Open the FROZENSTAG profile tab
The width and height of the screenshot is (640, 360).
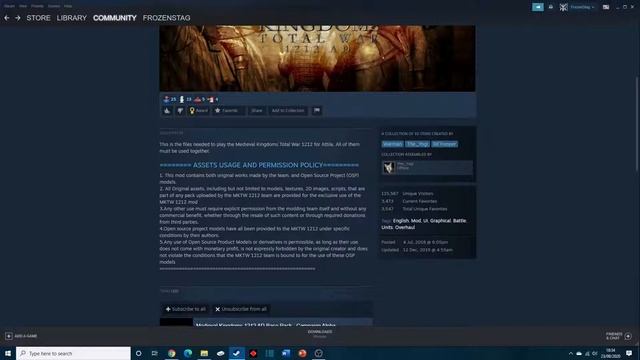[167, 18]
